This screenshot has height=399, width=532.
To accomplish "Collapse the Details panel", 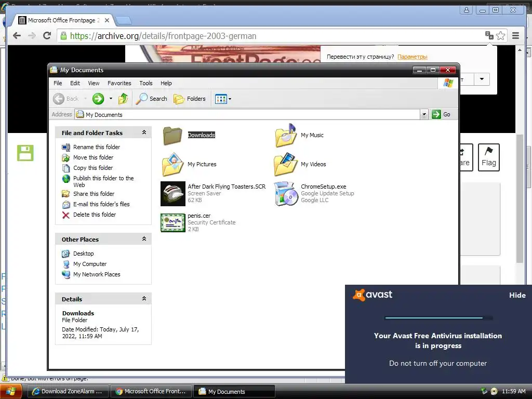I will coord(144,299).
